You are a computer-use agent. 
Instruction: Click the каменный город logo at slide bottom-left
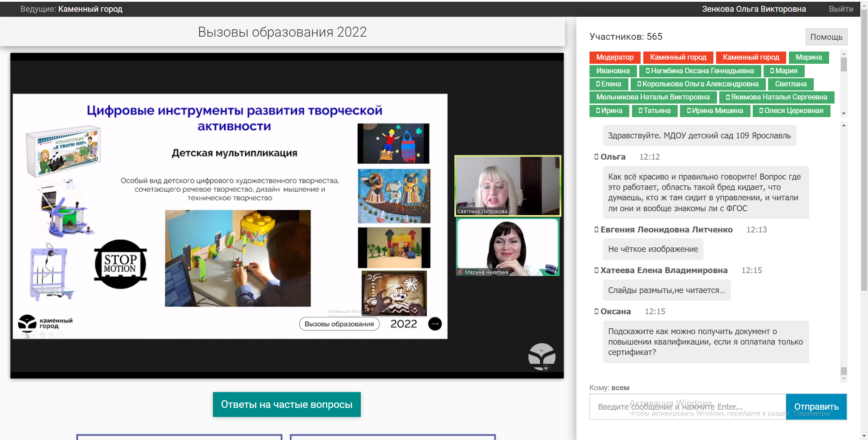[45, 323]
